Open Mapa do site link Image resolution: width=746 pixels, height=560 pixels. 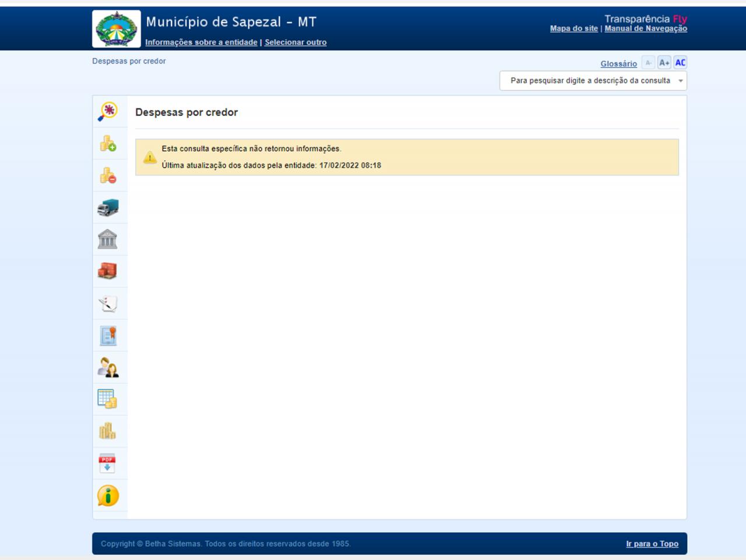(x=573, y=29)
